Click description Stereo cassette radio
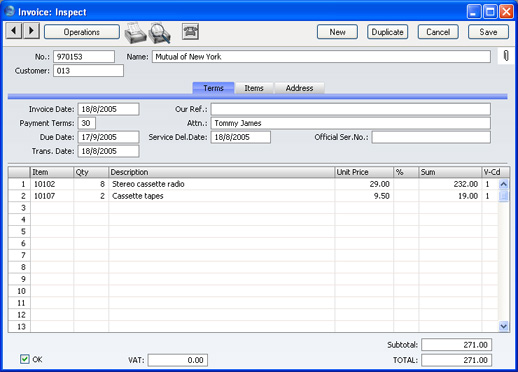This screenshot has height=372, width=518. 148,184
